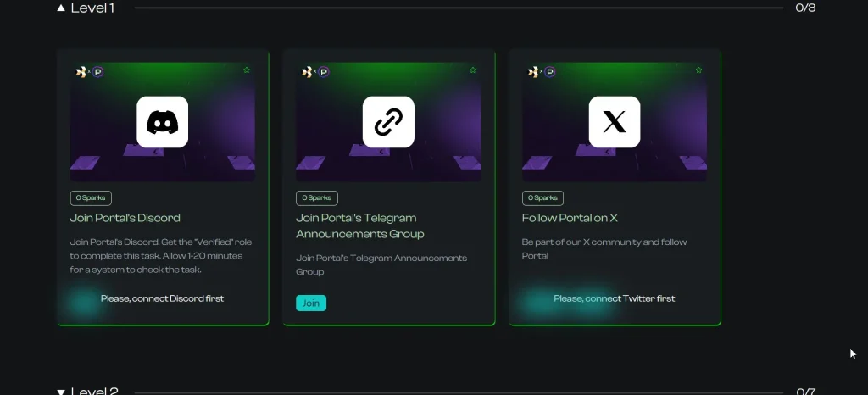This screenshot has width=868, height=395.
Task: Click the Discord logo icon
Action: (x=162, y=122)
